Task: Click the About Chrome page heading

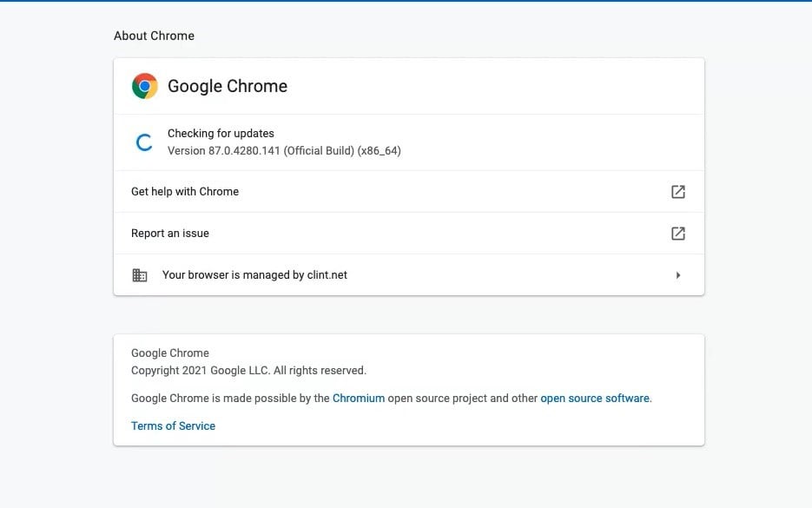Action: pyautogui.click(x=155, y=36)
